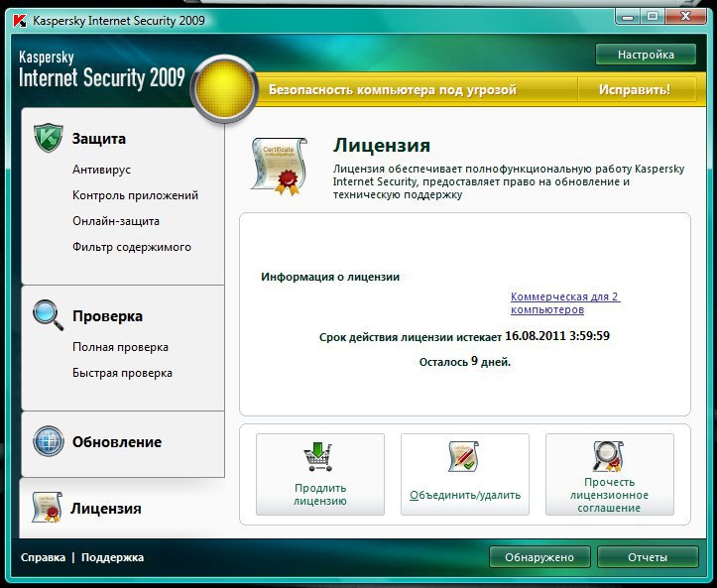717x588 pixels.
Task: Open the Защита section
Action: click(x=99, y=139)
